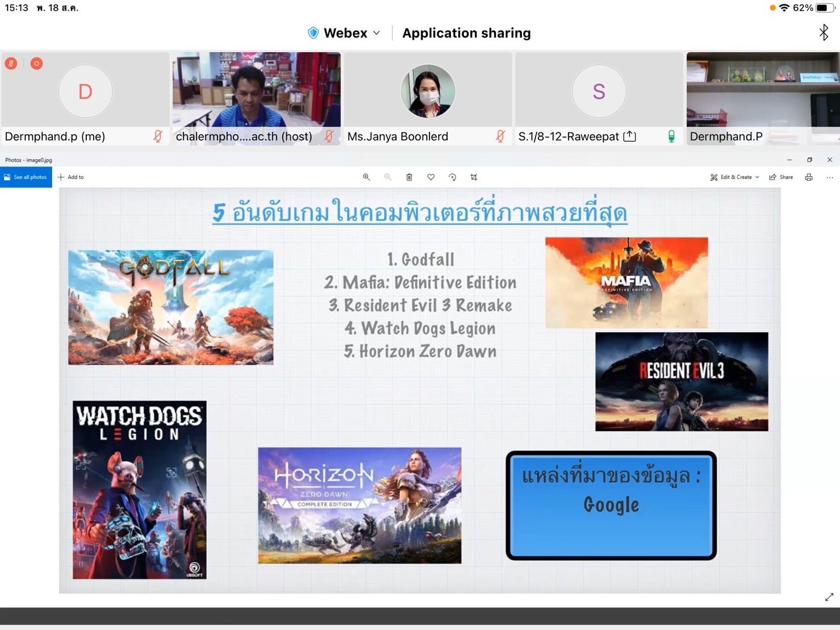Click the restore button of the shared Photos window

coord(809,160)
